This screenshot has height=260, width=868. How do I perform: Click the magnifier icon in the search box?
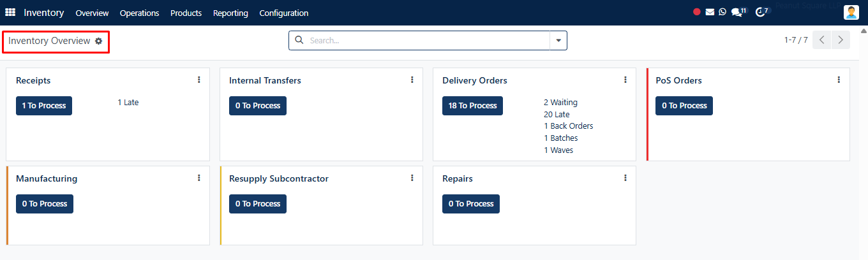[x=299, y=40]
